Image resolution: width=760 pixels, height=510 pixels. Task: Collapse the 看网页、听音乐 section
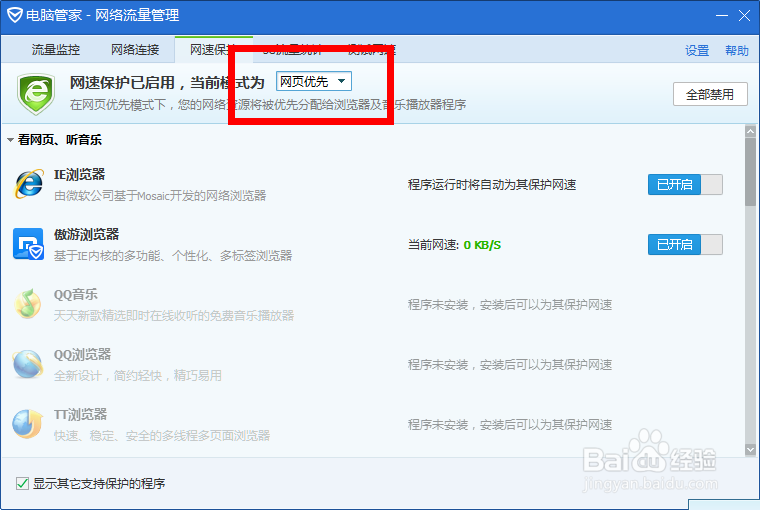tap(10, 140)
